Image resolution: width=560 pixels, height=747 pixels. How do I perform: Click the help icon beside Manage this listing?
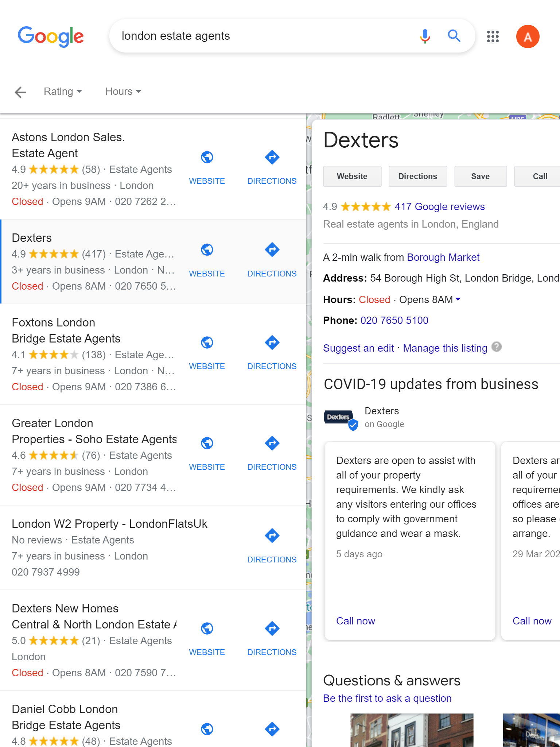(x=497, y=347)
